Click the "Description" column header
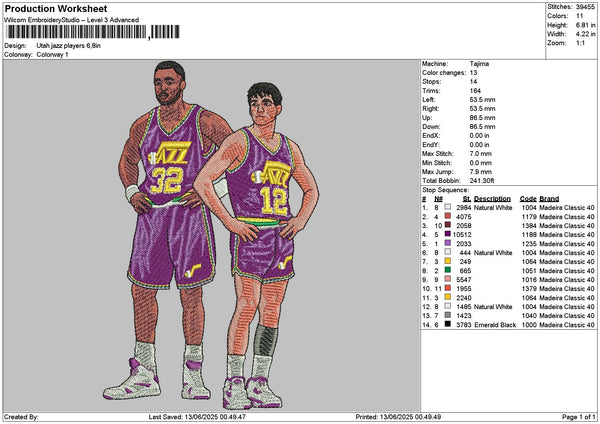Screen dimensions: 600x424 point(492,199)
